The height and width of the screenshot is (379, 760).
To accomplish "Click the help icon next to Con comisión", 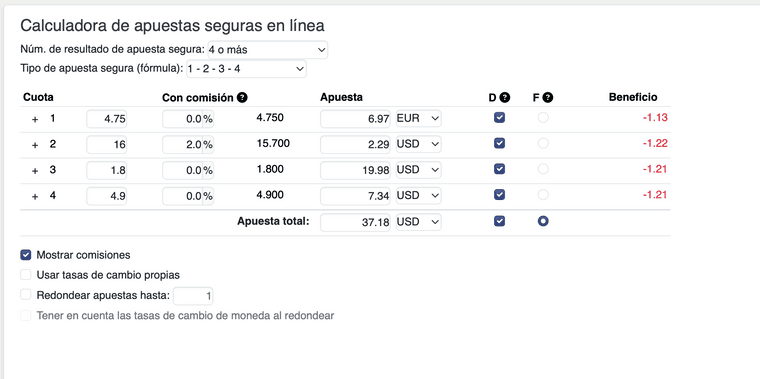I will (242, 97).
